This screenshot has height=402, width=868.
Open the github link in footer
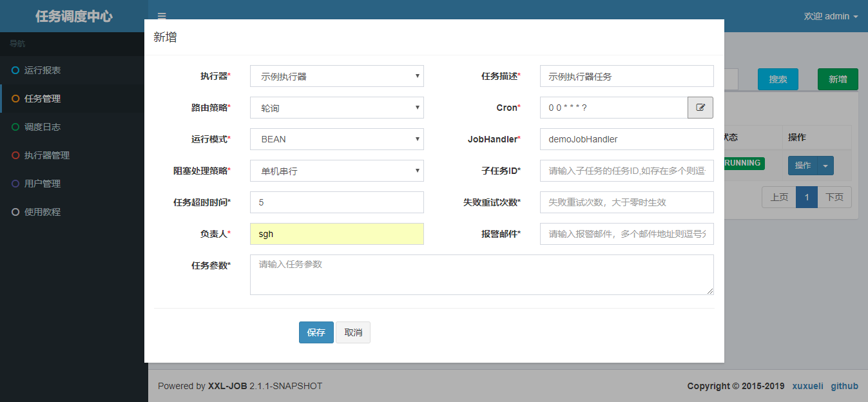[x=844, y=386]
